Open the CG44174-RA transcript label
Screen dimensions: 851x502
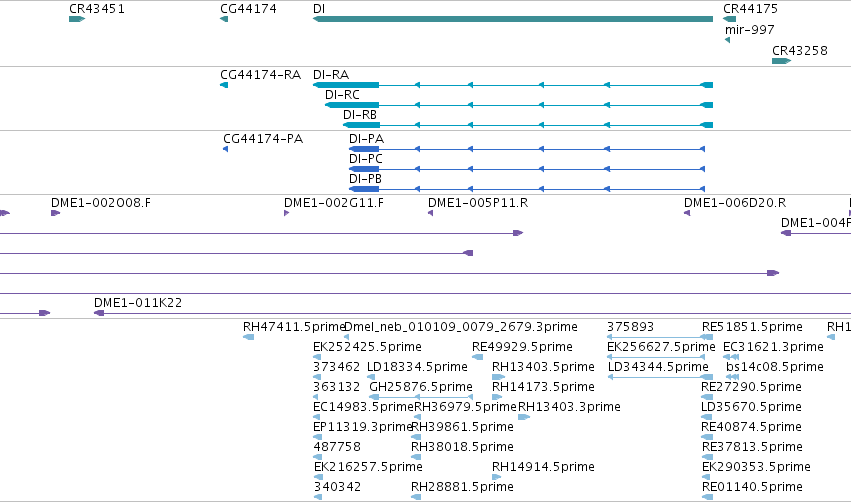(x=261, y=75)
